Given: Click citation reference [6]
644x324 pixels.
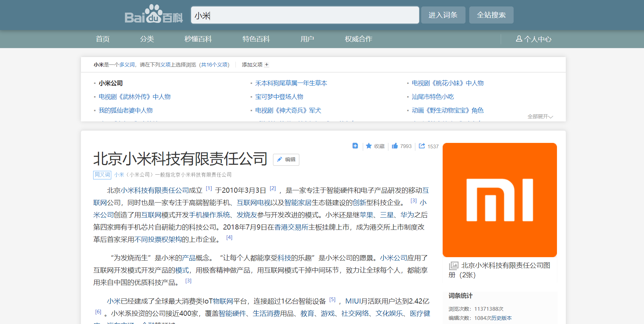Looking at the screenshot, I should click(x=98, y=312).
